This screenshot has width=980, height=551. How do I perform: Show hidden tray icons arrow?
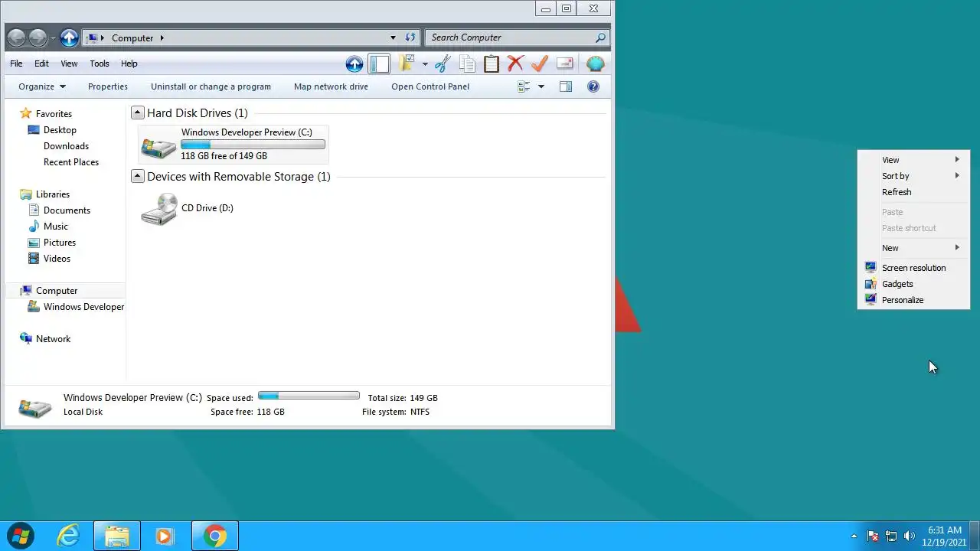854,536
